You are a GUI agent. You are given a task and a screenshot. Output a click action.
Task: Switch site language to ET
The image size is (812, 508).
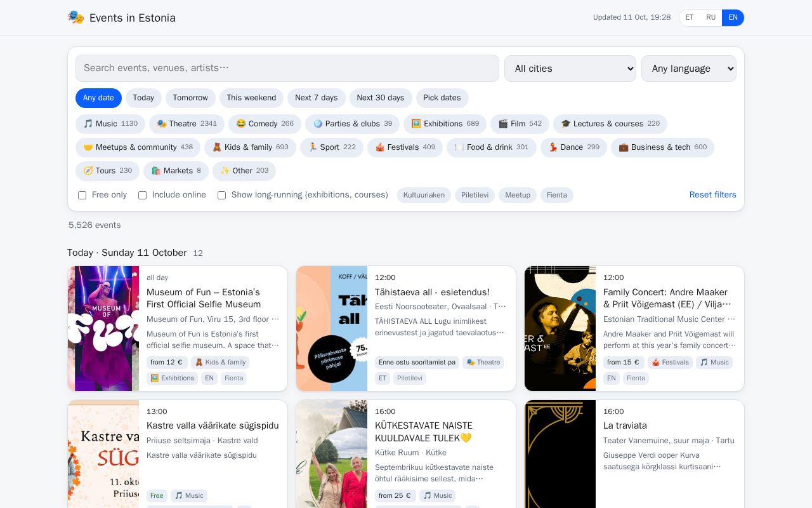(x=690, y=18)
